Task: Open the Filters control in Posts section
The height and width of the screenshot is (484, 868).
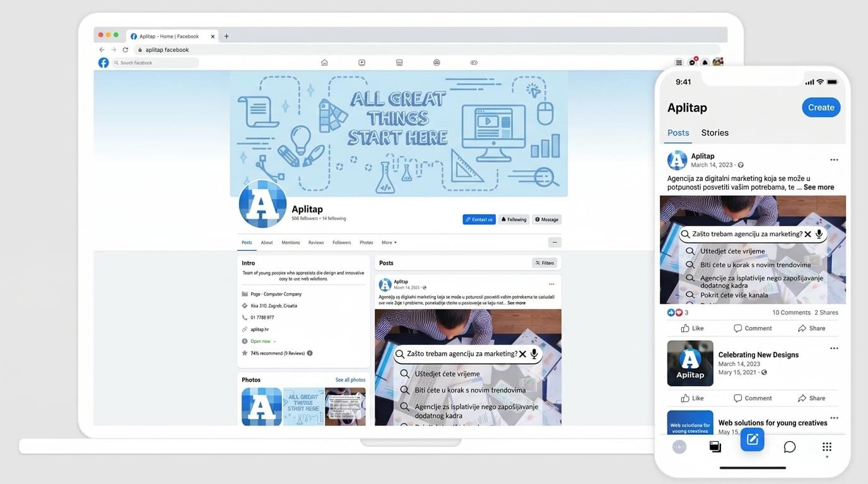Action: (x=544, y=263)
